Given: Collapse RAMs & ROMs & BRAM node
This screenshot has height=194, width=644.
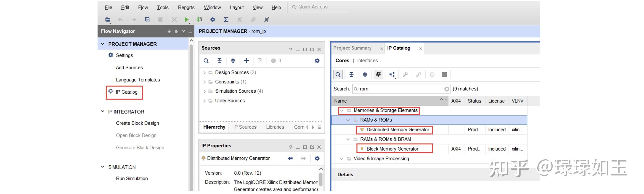Looking at the screenshot, I should coord(348,140).
